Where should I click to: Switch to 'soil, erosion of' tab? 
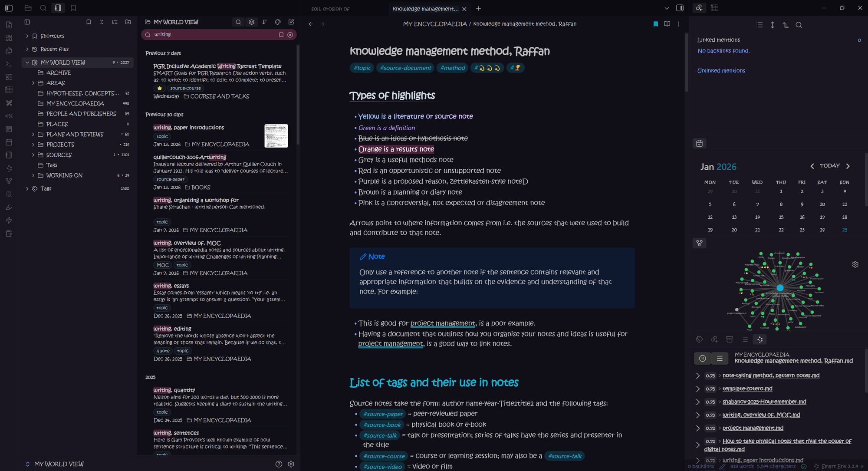click(330, 9)
